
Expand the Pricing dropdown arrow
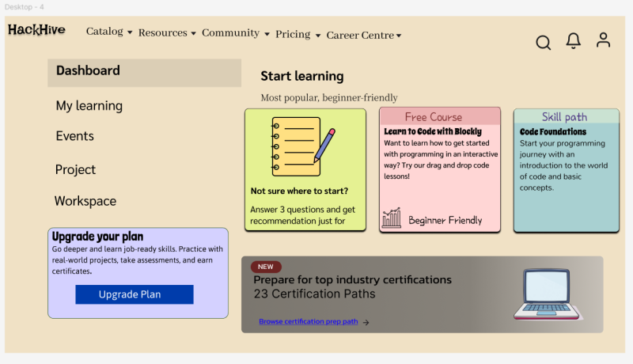tap(318, 36)
